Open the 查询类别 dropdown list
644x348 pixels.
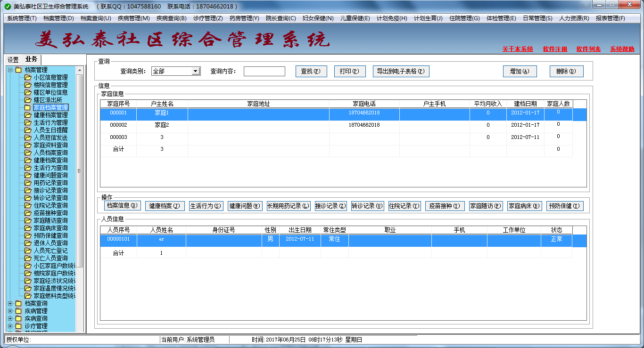196,71
